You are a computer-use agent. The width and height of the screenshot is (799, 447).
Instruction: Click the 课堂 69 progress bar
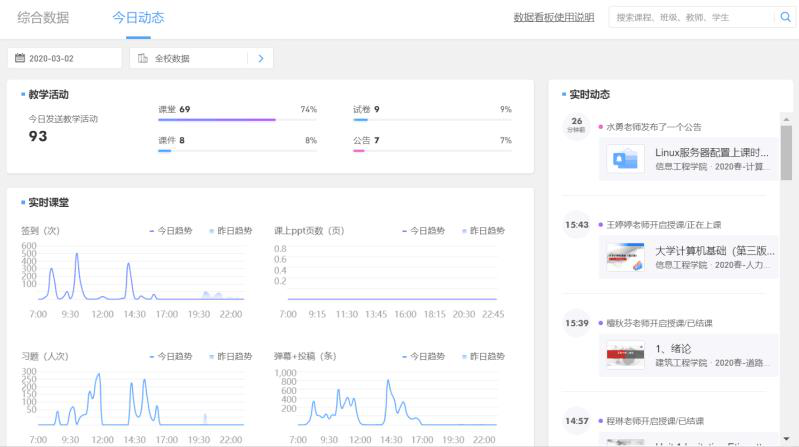(x=237, y=120)
